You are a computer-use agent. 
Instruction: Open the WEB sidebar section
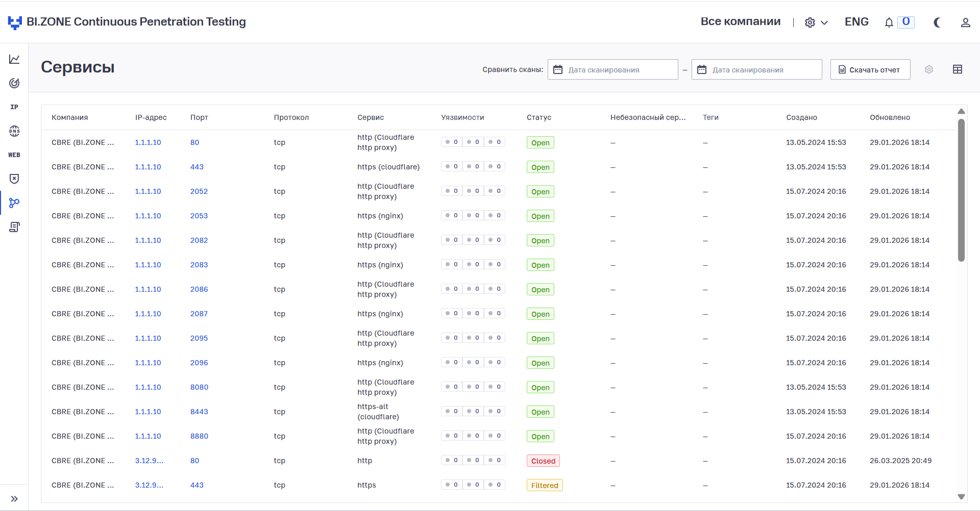[14, 155]
